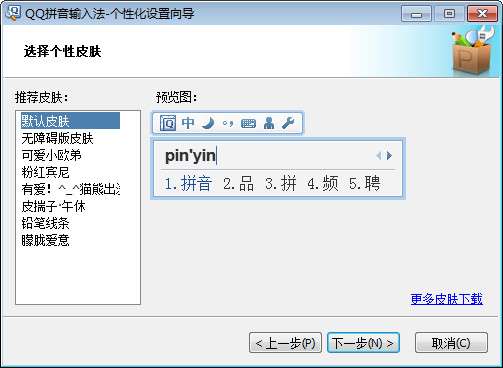Click candidate 1.拼音 in preview
The height and width of the screenshot is (368, 503).
(x=188, y=184)
